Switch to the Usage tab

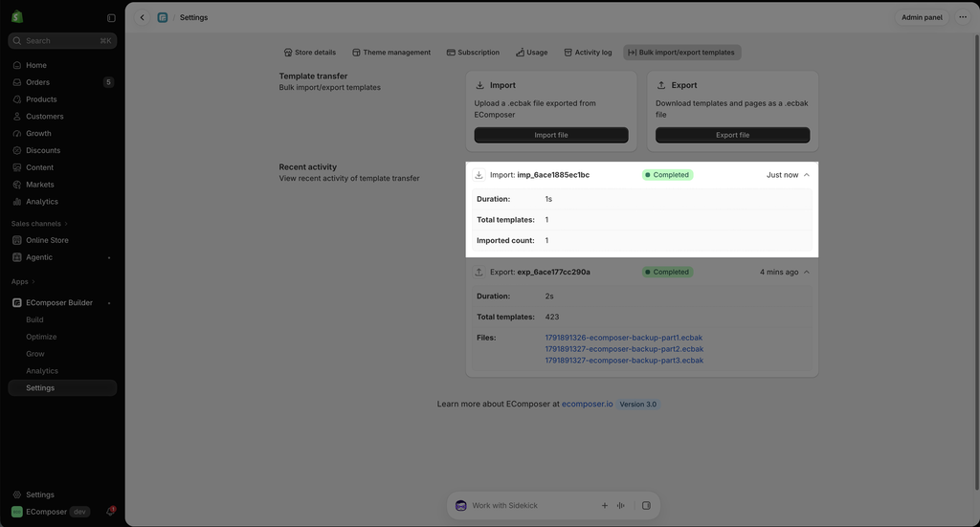click(x=531, y=53)
